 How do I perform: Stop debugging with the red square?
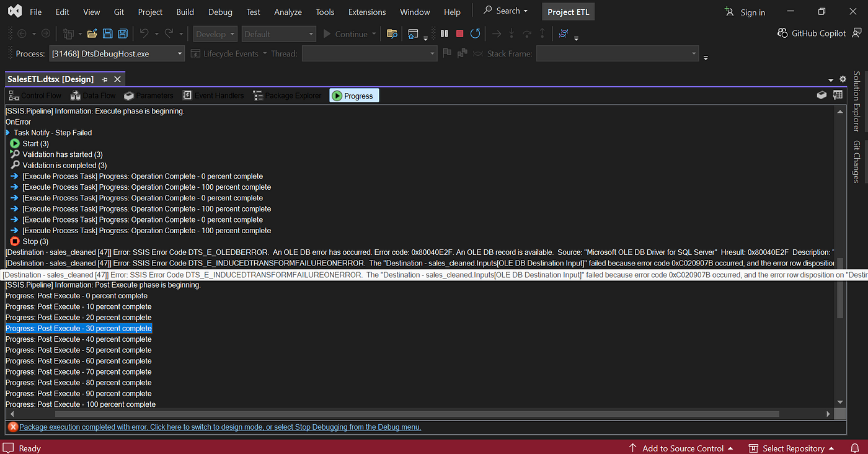pos(459,34)
